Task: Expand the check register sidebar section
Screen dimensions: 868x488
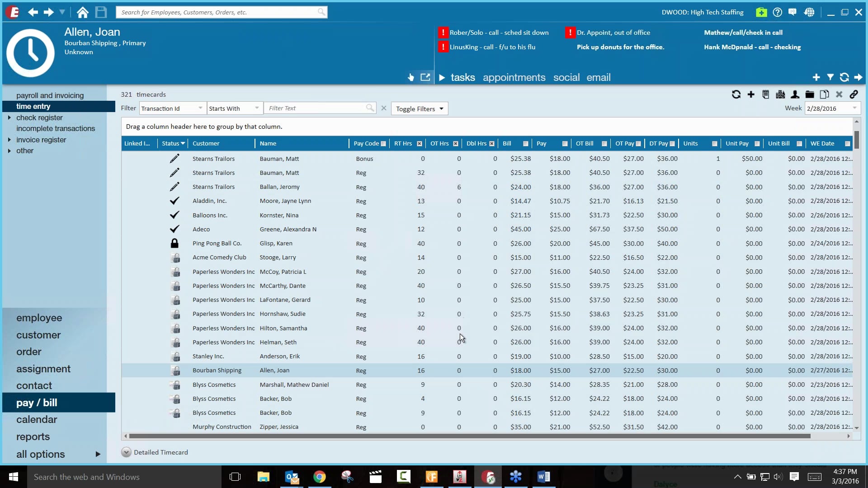Action: pos(10,117)
